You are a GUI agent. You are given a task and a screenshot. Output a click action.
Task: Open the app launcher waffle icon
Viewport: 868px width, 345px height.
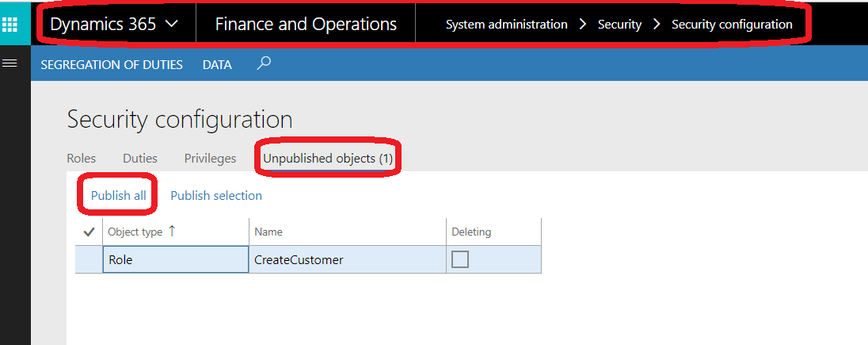tap(10, 25)
